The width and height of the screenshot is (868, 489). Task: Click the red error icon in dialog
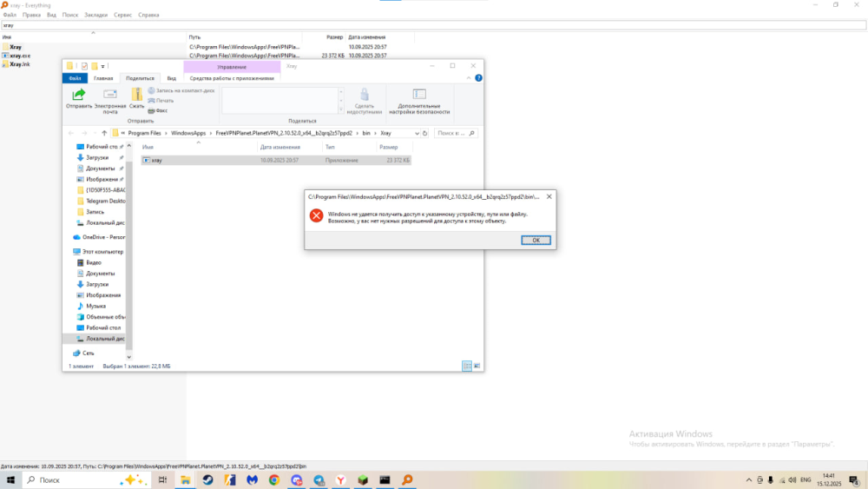point(316,215)
